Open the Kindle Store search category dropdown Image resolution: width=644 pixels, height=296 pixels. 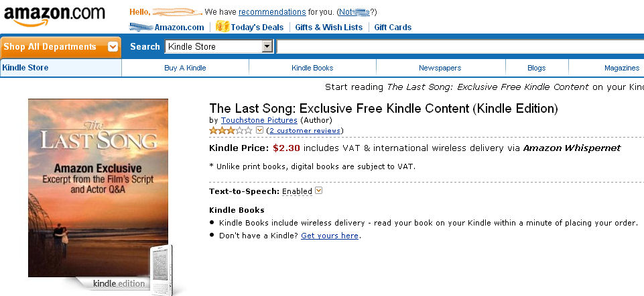point(267,47)
